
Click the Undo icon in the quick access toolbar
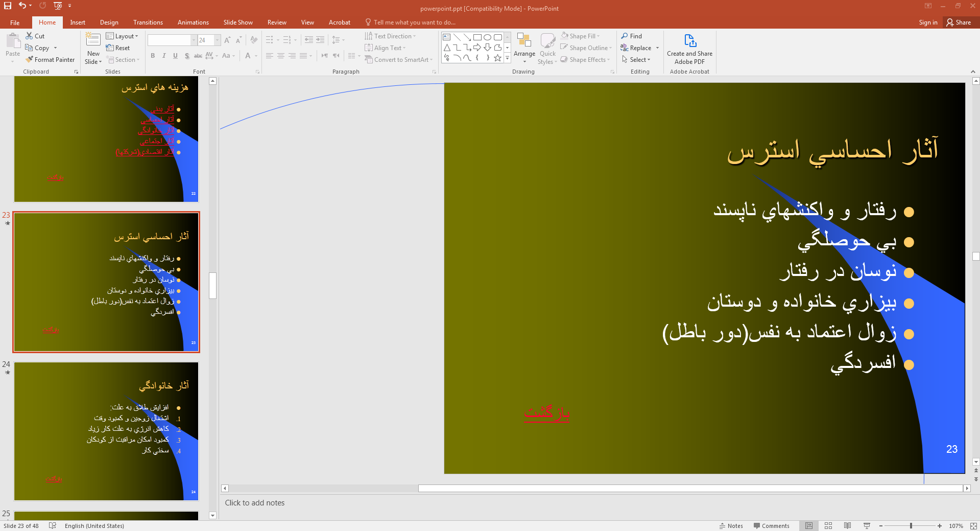(22, 6)
